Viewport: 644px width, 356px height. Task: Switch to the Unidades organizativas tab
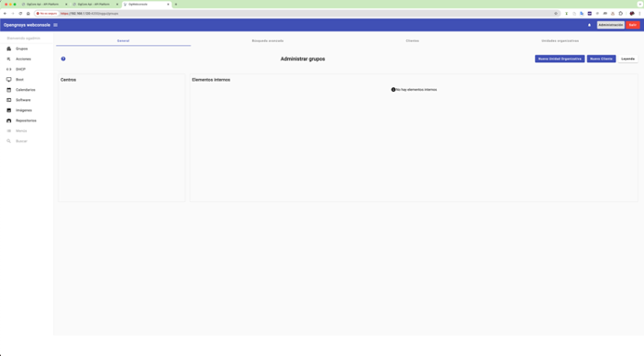[x=560, y=41]
